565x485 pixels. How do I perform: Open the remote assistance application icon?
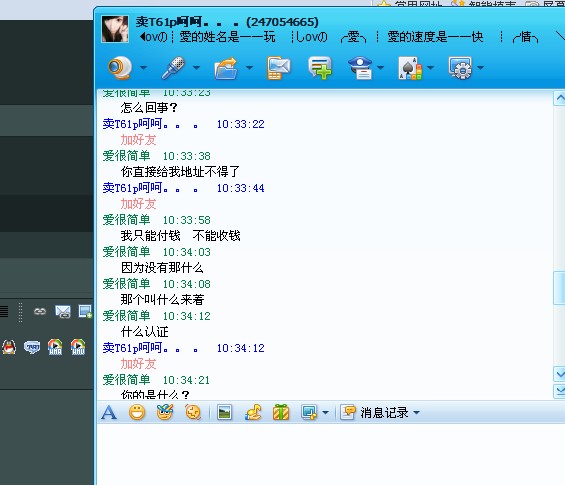(x=461, y=68)
